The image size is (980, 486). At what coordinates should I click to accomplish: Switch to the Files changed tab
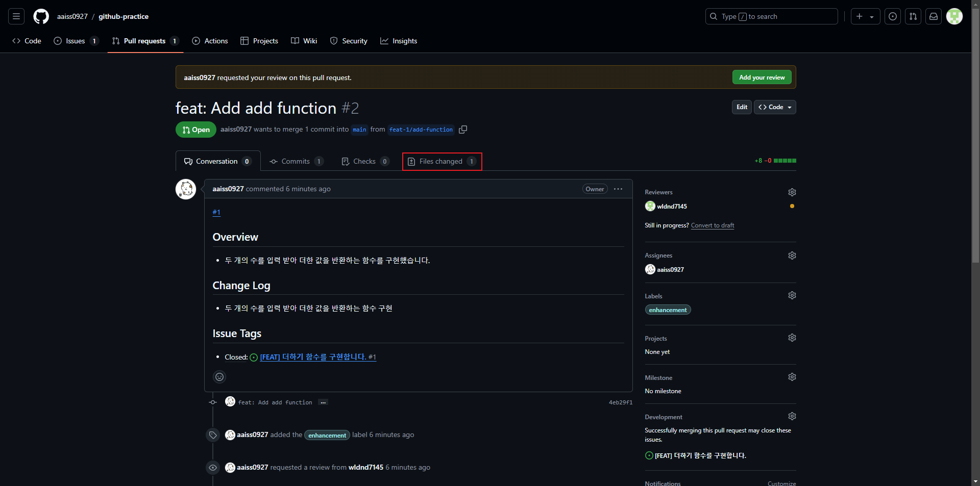[442, 161]
